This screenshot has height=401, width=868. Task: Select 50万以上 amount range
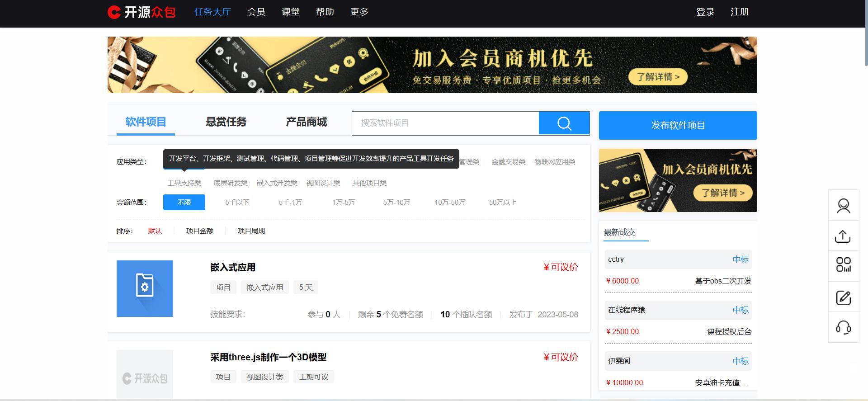pyautogui.click(x=503, y=203)
